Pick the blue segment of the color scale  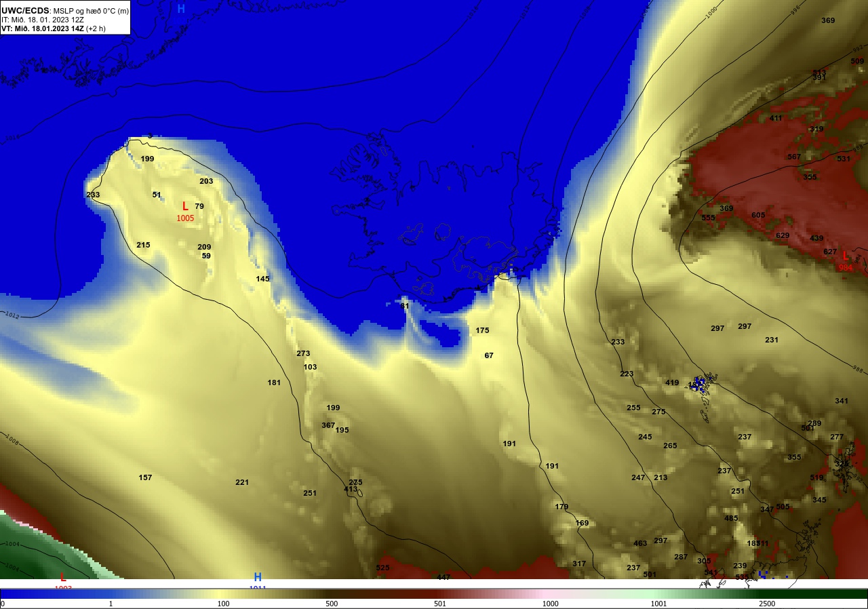[54, 593]
